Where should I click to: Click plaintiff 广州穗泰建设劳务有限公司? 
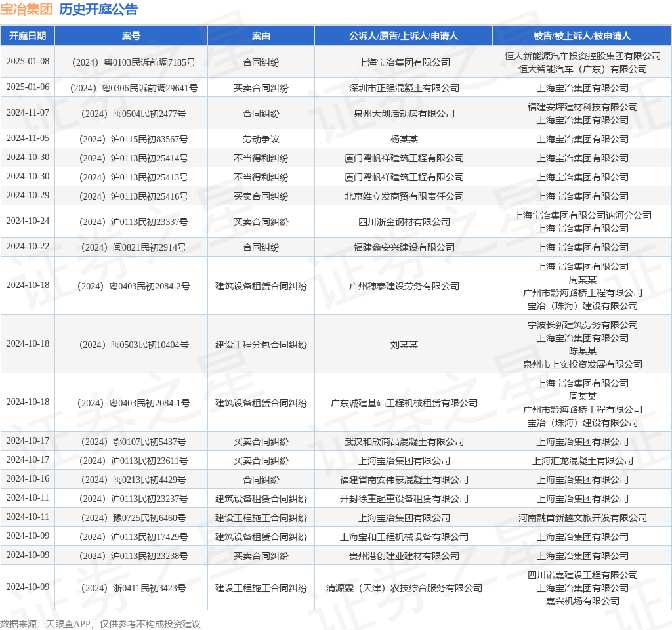click(404, 286)
